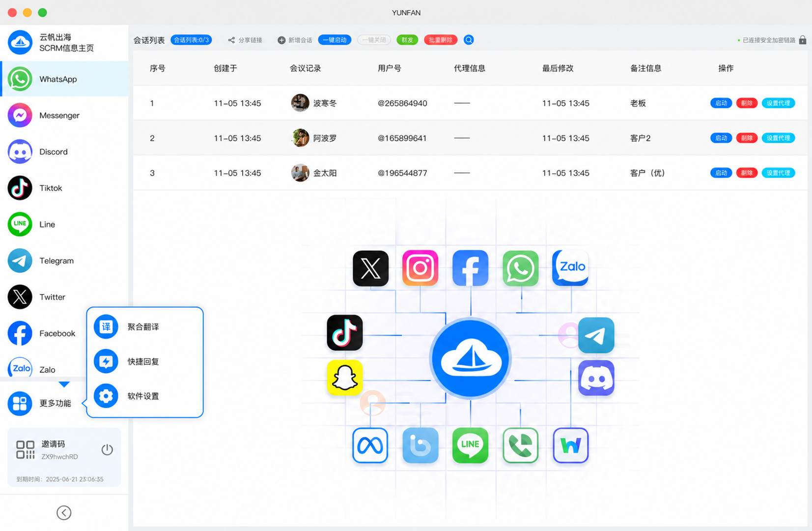Click the 一键启动 button

pos(335,40)
